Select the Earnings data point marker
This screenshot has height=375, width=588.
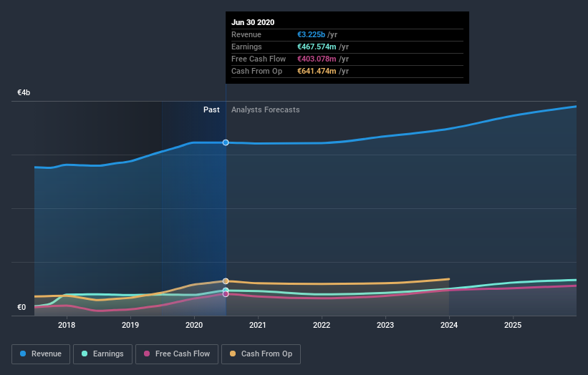pos(226,291)
